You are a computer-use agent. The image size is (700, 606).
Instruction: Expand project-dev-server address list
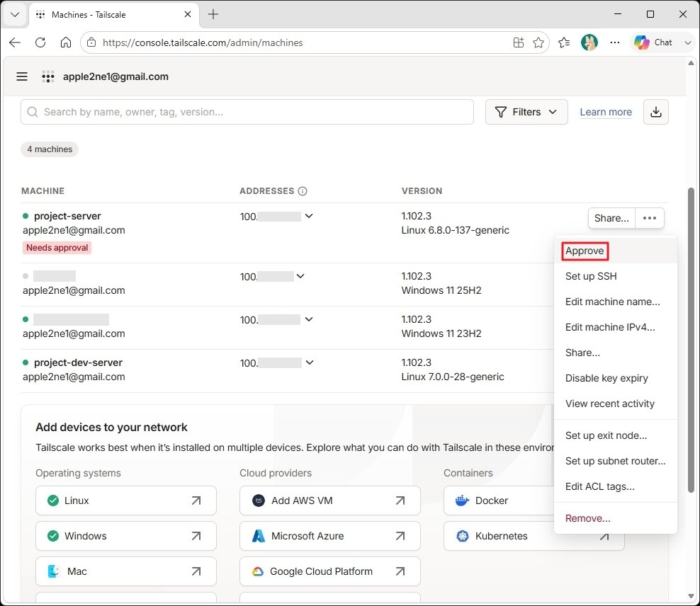pyautogui.click(x=310, y=362)
